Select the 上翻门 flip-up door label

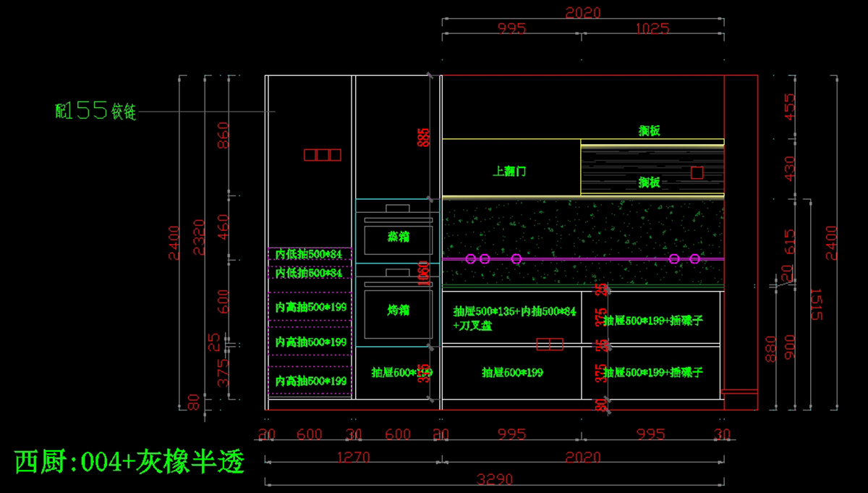pos(509,172)
